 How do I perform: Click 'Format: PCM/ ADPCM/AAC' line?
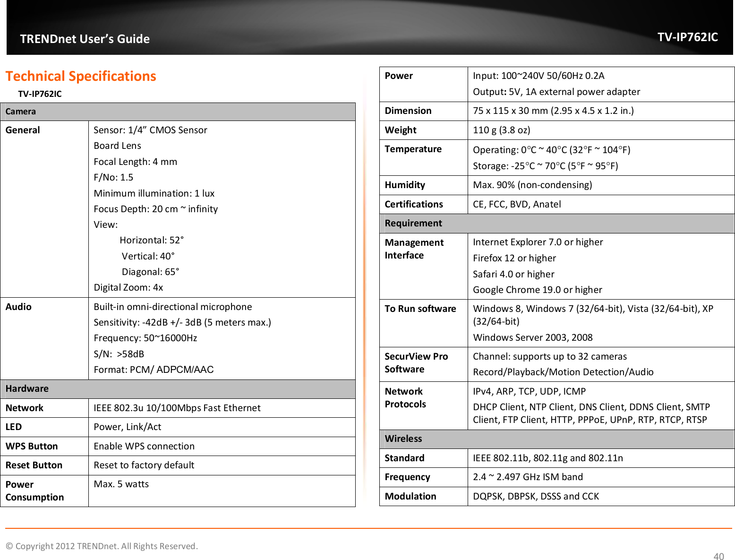coord(154,370)
